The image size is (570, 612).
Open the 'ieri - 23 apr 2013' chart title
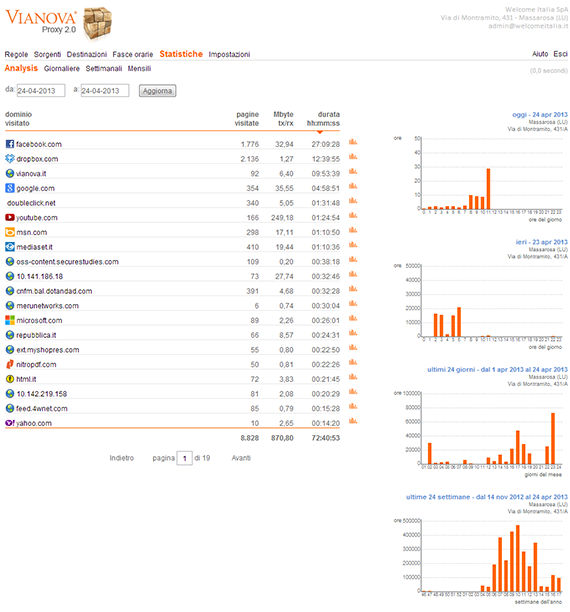pos(542,242)
